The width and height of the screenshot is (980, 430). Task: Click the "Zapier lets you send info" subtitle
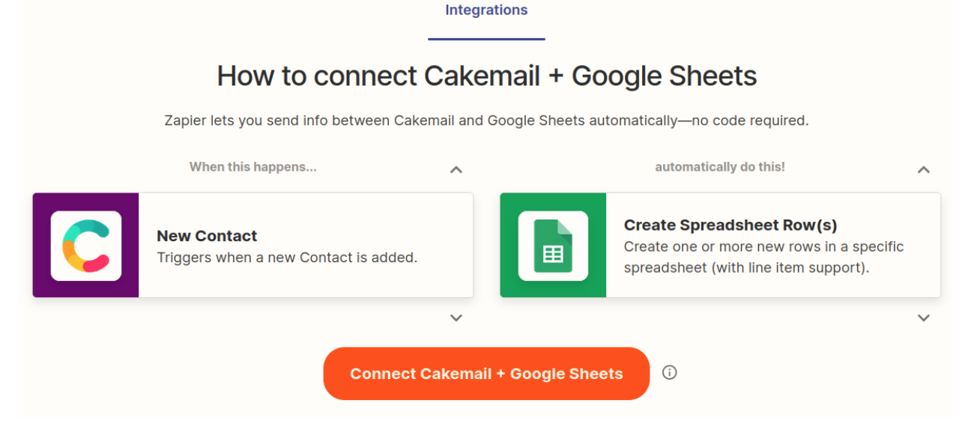click(x=486, y=121)
